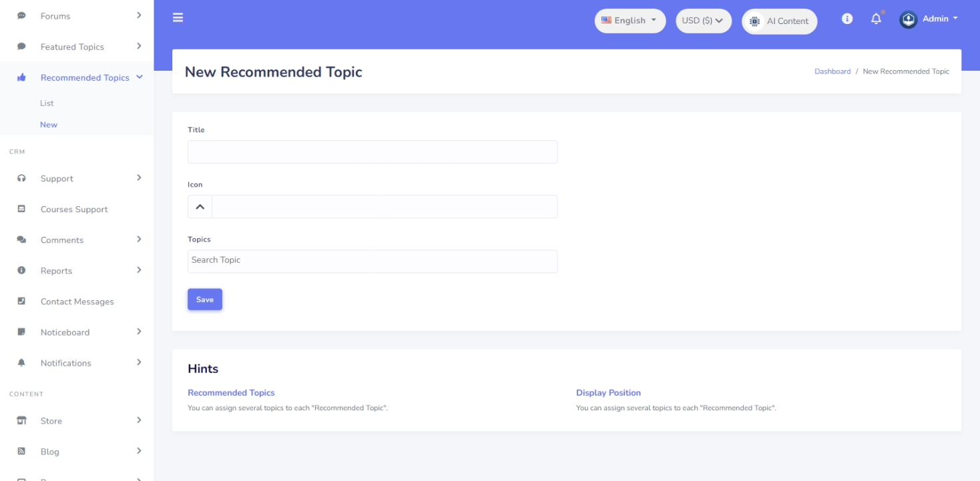Click the Recommended Topics thumbs-up icon
Viewport: 980px width, 481px height.
(x=21, y=78)
